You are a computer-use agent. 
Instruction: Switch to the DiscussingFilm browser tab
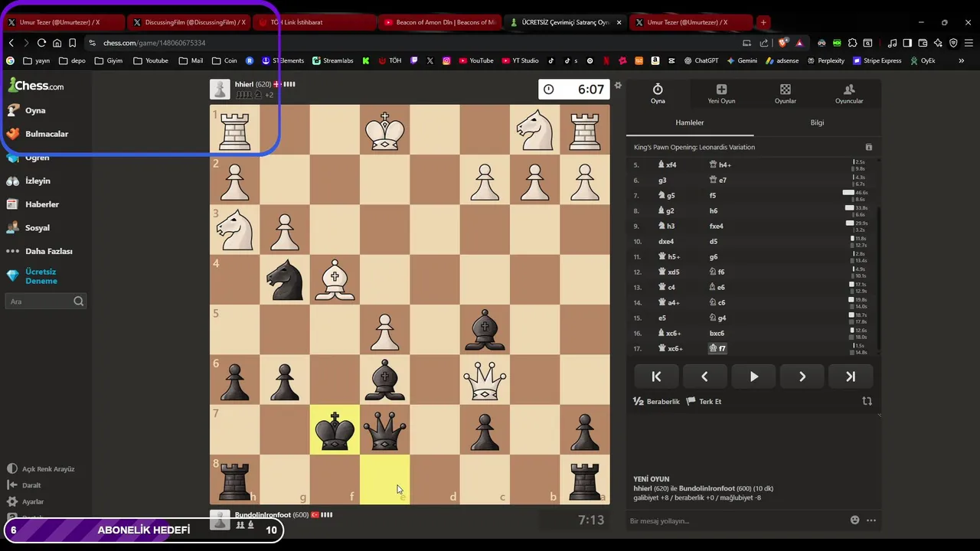(x=188, y=22)
